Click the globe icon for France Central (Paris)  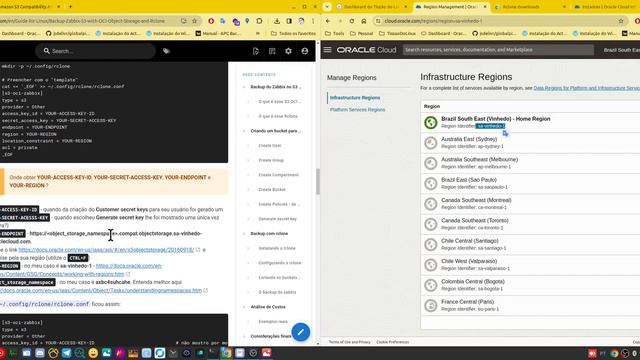click(x=431, y=305)
